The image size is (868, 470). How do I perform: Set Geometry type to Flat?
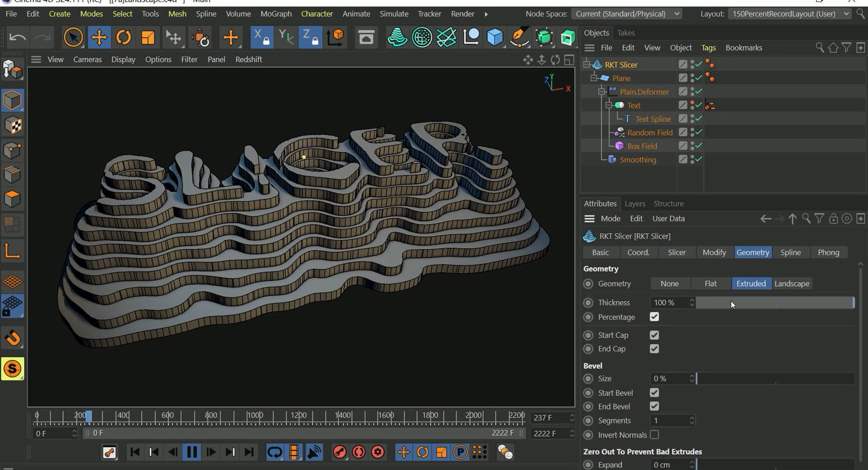point(710,284)
